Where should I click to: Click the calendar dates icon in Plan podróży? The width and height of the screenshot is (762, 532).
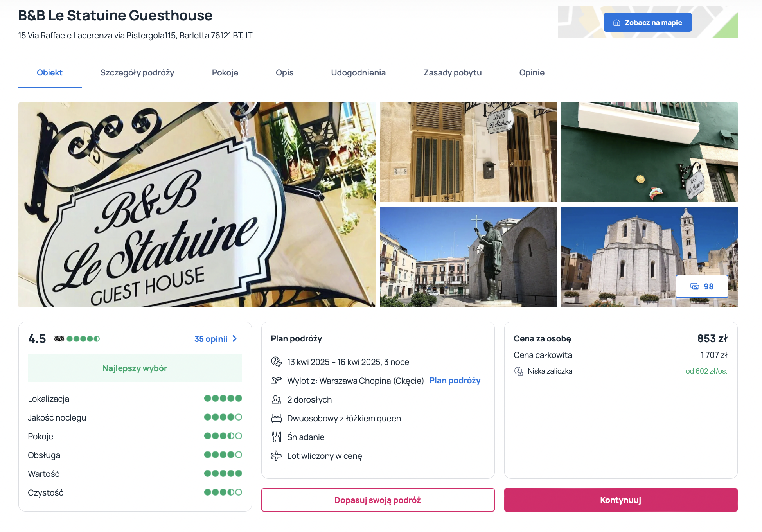277,362
